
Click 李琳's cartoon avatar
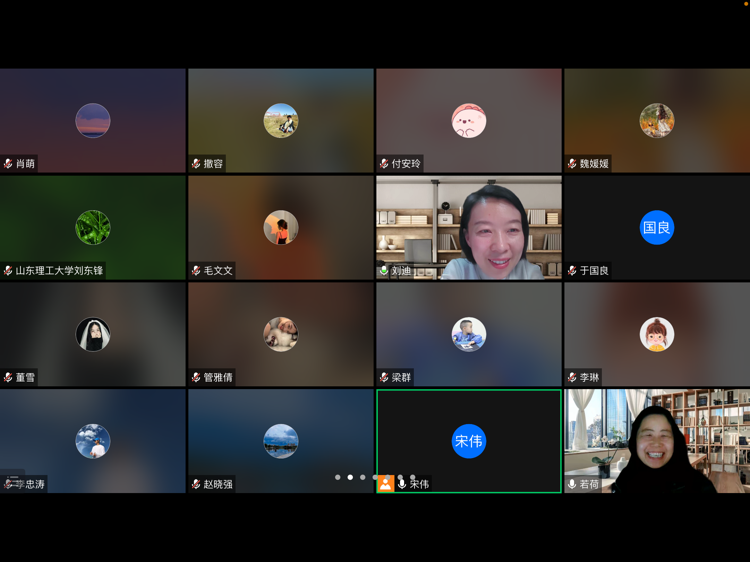tap(656, 334)
